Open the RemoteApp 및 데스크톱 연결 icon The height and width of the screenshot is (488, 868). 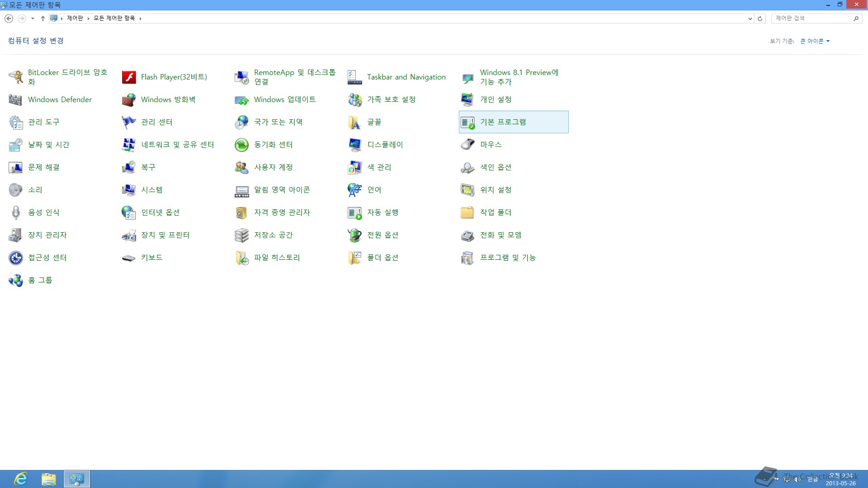(242, 77)
